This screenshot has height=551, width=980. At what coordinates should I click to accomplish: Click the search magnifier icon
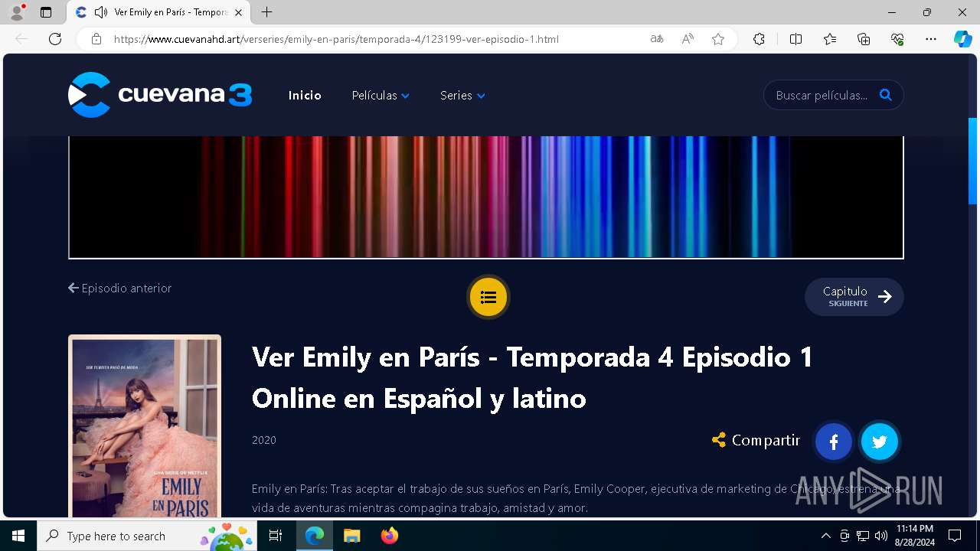coord(886,95)
